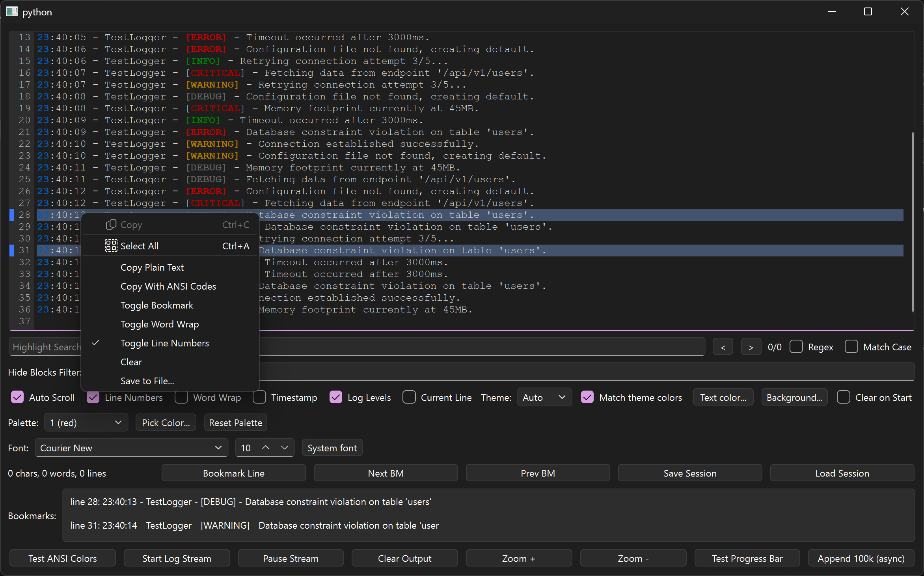Decrease font size with down arrow
Image resolution: width=924 pixels, height=576 pixels.
click(285, 448)
